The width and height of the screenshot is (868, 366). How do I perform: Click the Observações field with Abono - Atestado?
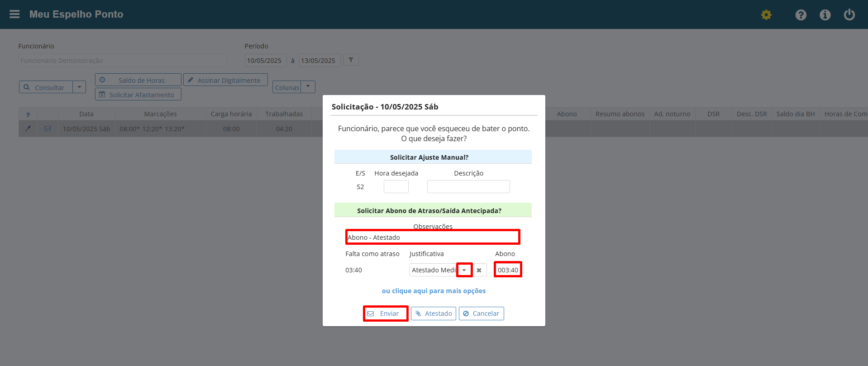click(x=433, y=237)
